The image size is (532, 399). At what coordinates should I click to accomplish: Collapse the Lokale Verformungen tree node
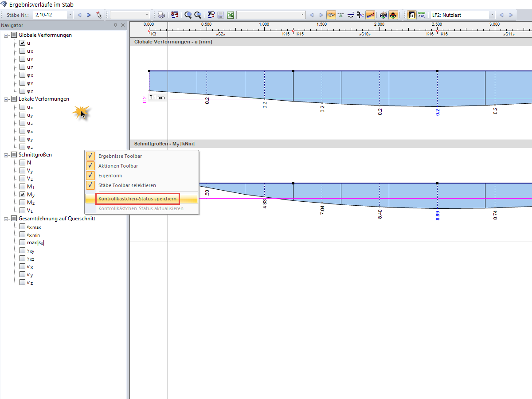6,99
